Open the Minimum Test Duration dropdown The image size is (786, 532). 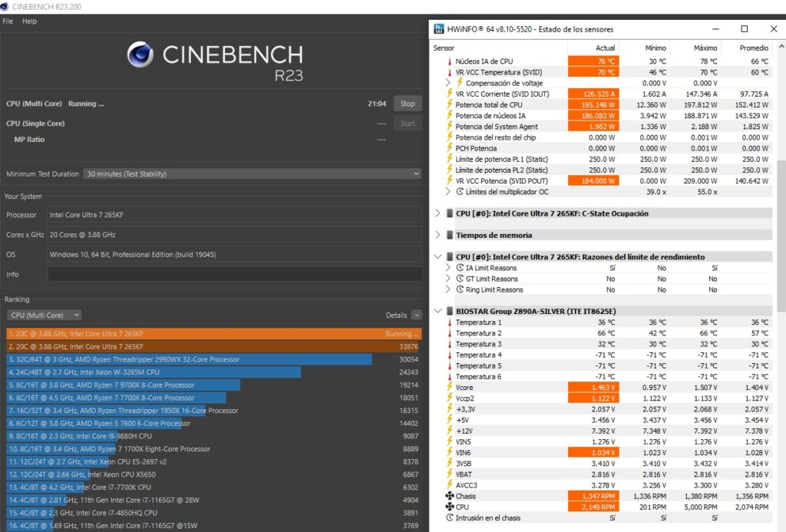pyautogui.click(x=252, y=174)
